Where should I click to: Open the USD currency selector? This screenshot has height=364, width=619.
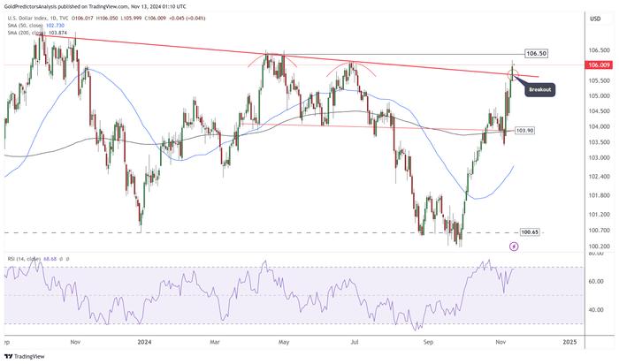click(595, 19)
